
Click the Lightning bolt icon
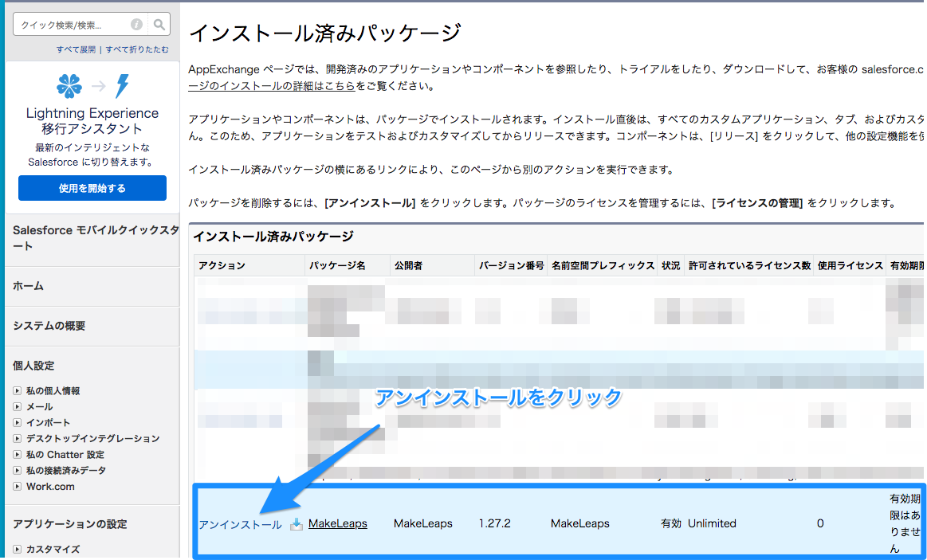tap(123, 86)
